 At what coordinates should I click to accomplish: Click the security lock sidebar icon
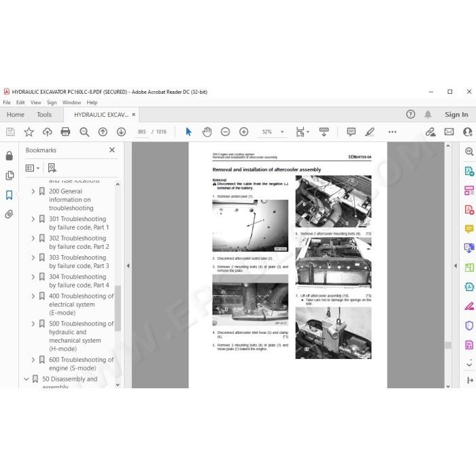[x=10, y=156]
